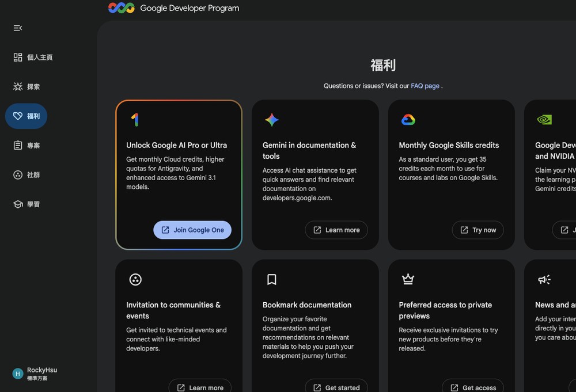Click the Preferred access to private previews heading
Viewport: 576px width, 392px height.
coord(445,310)
